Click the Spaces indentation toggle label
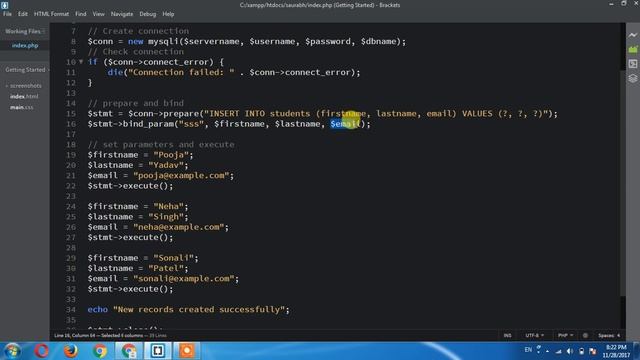This screenshot has height=360, width=640. (x=606, y=336)
